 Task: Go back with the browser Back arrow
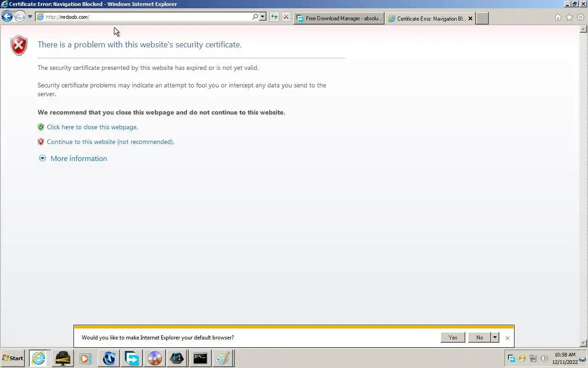tap(7, 17)
